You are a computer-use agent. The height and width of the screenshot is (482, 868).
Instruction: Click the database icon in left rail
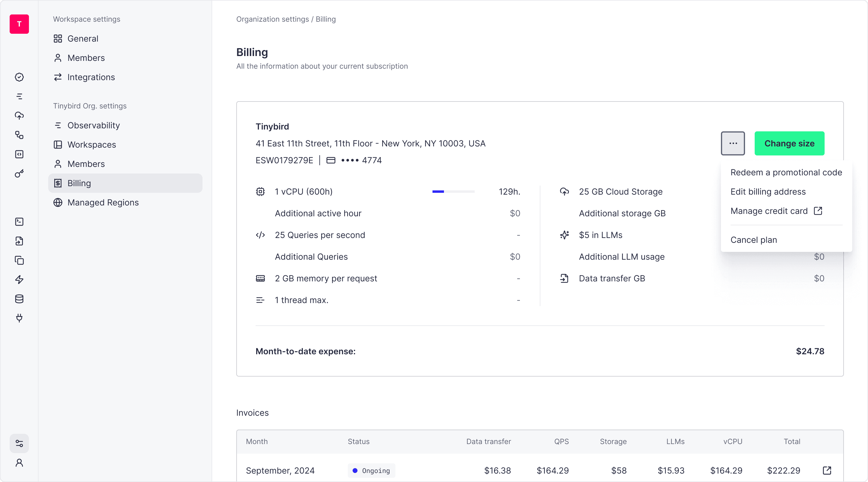[19, 299]
